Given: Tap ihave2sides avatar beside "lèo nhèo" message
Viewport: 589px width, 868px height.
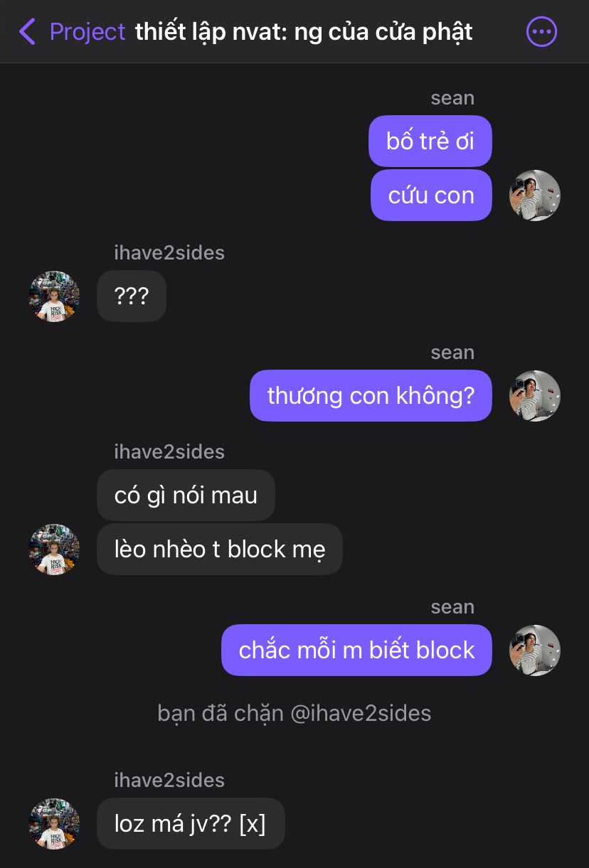Looking at the screenshot, I should tap(54, 550).
